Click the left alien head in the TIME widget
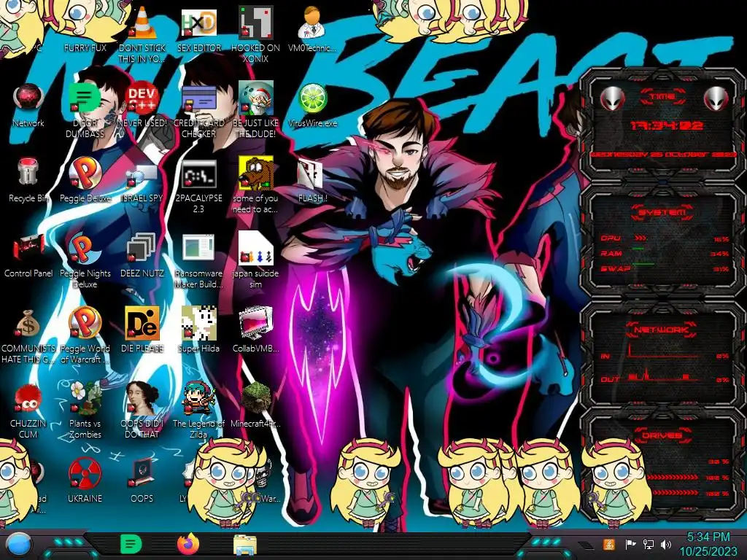This screenshot has width=747, height=560. pos(612,98)
